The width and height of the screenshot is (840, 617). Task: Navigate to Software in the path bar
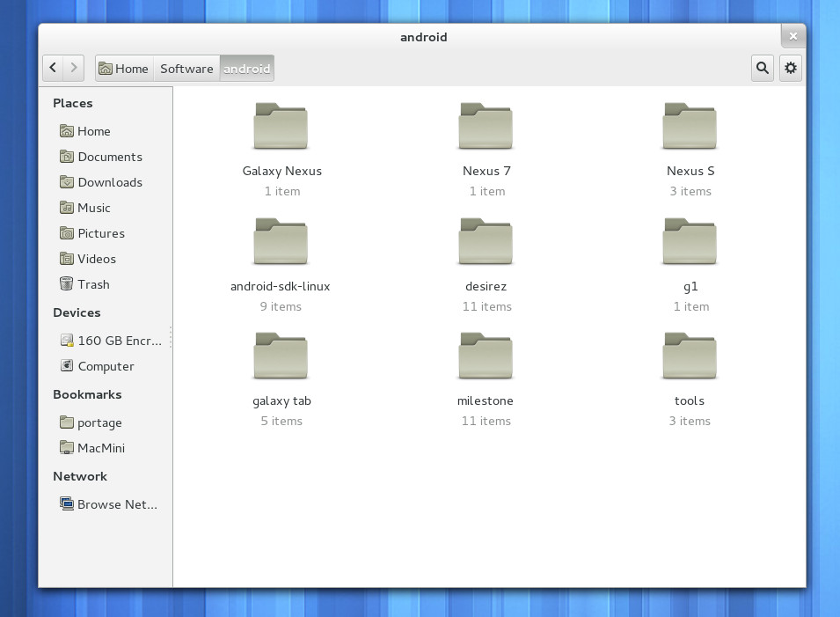pos(187,69)
